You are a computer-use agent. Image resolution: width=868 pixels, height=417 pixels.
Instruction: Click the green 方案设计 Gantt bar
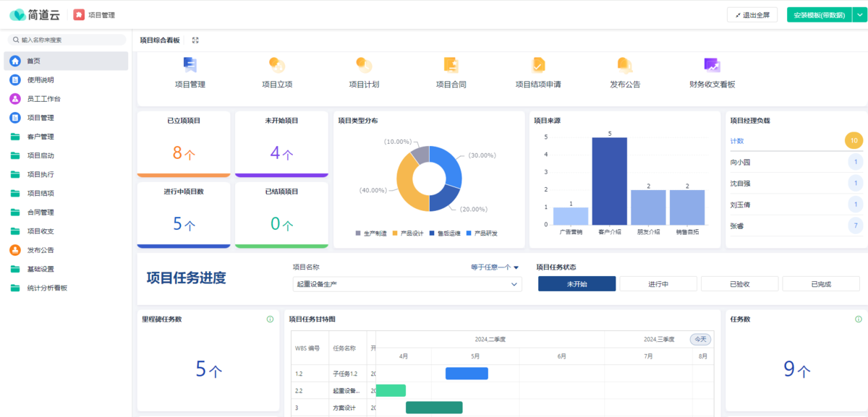[x=434, y=408]
